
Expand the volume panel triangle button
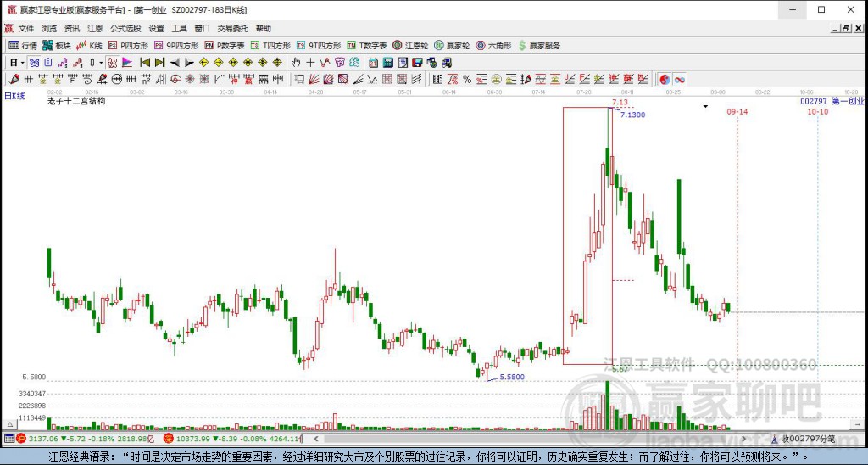(x=8, y=424)
